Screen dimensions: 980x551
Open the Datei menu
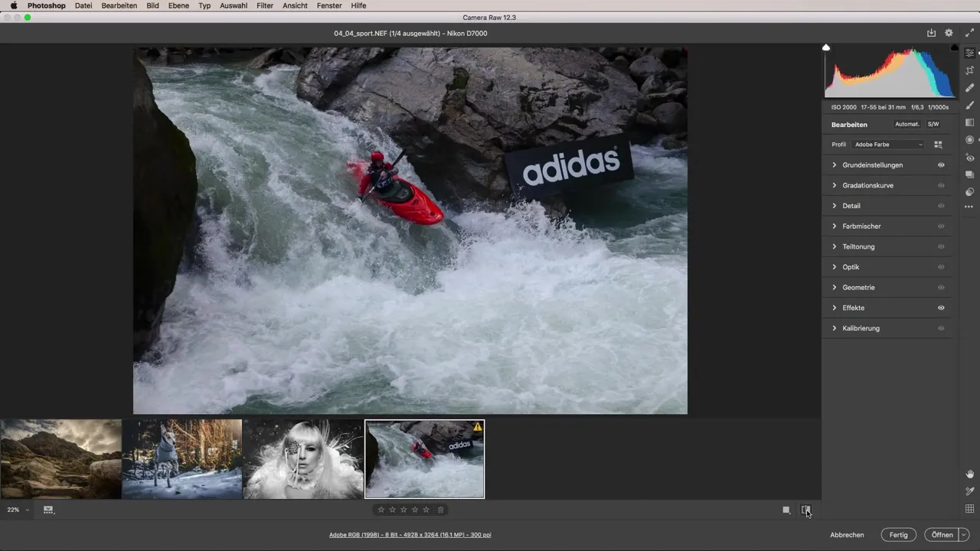83,5
